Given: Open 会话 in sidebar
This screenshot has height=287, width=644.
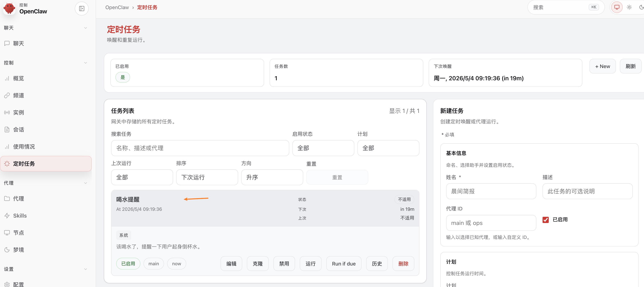Looking at the screenshot, I should pyautogui.click(x=46, y=130).
